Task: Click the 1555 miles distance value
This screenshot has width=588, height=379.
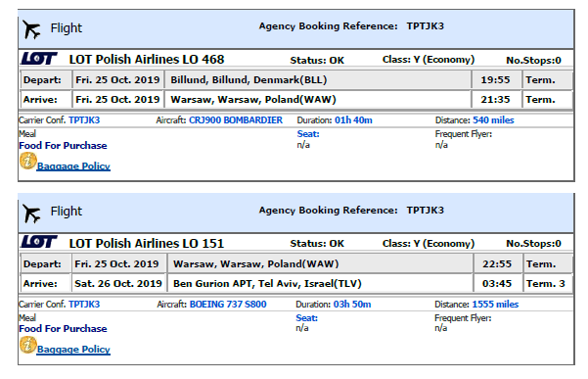Action: [495, 304]
